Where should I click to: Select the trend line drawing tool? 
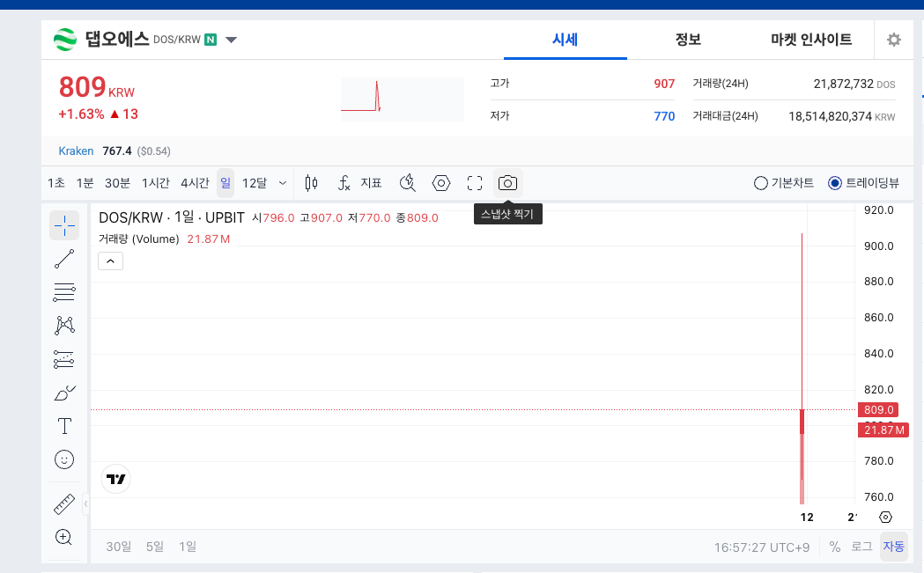(x=64, y=259)
